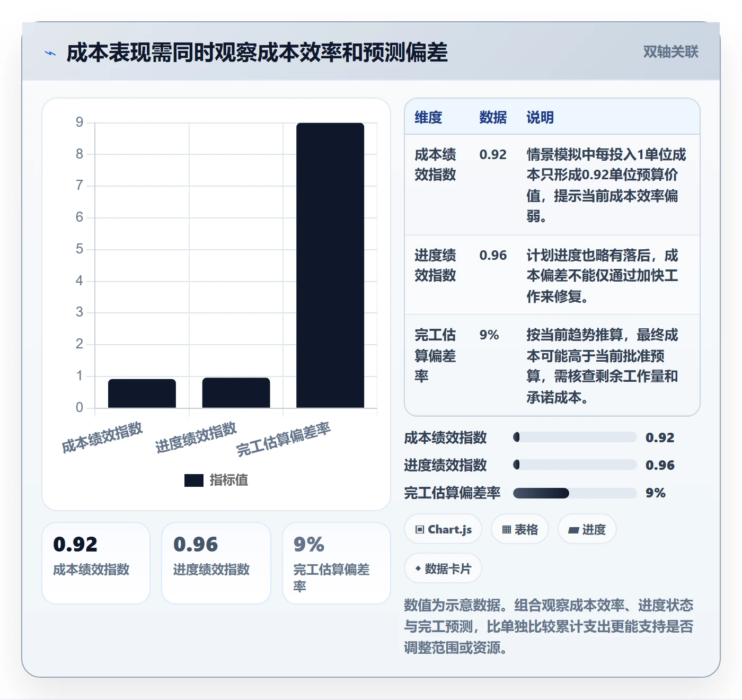
Task: Click the 指标值 legend label
Action: point(229,480)
